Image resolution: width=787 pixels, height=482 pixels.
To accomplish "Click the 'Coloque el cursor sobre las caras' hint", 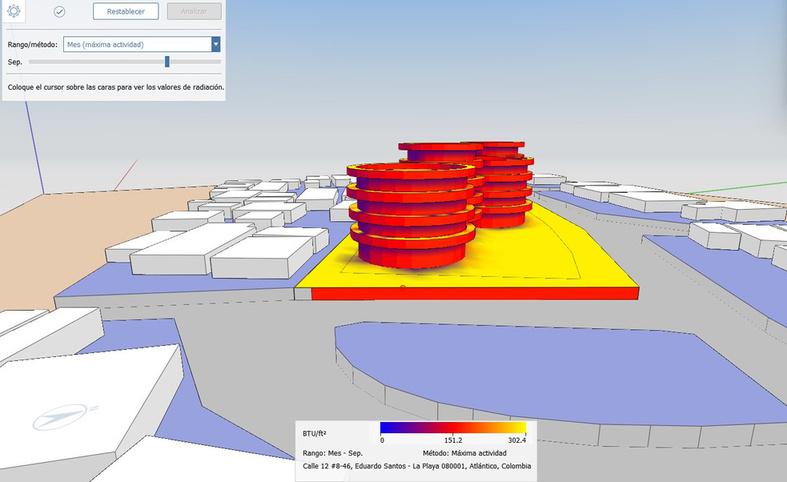I will click(116, 87).
